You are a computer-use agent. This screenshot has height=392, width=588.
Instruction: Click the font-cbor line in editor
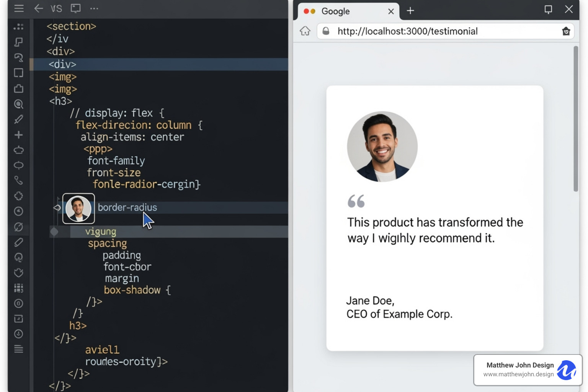tap(127, 267)
